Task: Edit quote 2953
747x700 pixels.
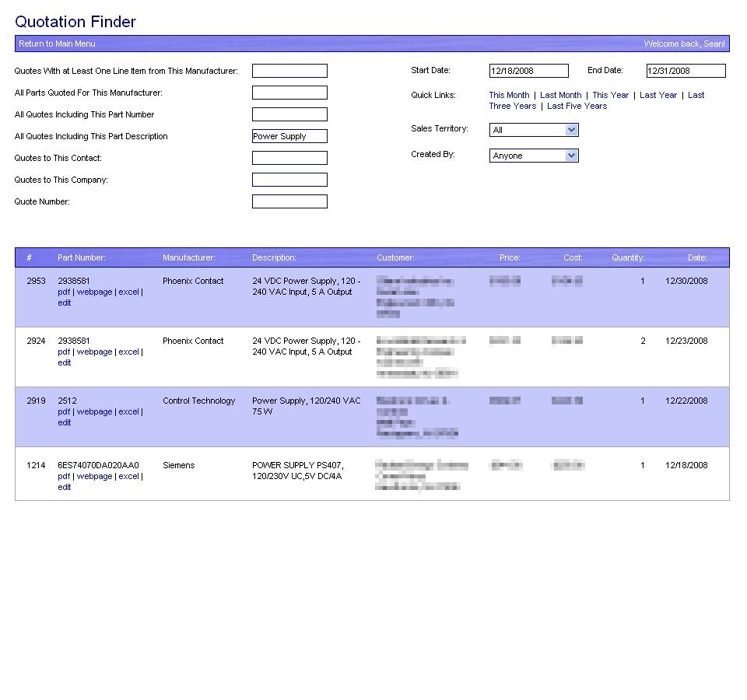Action: pyautogui.click(x=65, y=303)
